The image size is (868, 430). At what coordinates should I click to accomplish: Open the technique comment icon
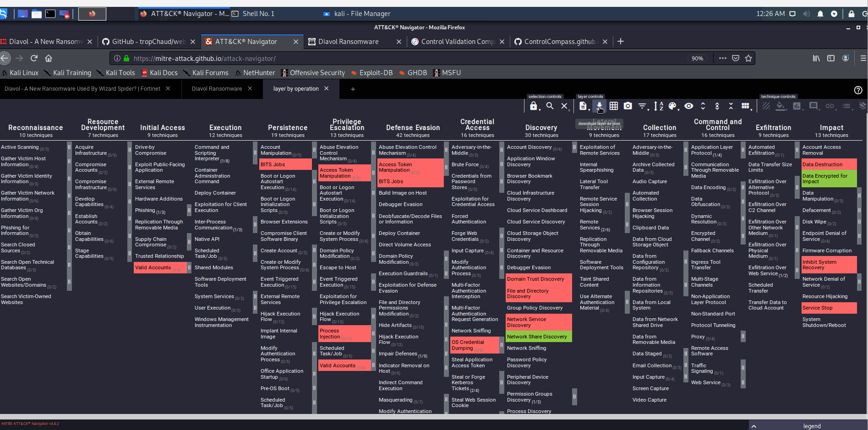point(814,106)
